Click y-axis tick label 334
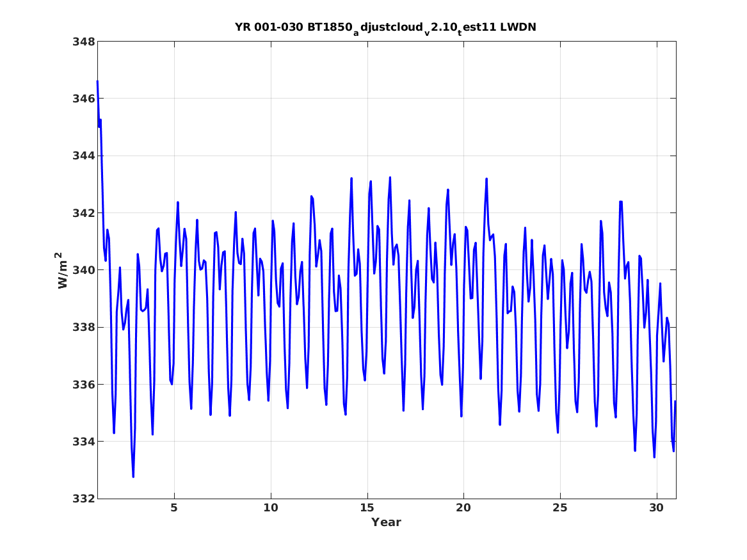Image resolution: width=747 pixels, height=560 pixels. pos(83,442)
